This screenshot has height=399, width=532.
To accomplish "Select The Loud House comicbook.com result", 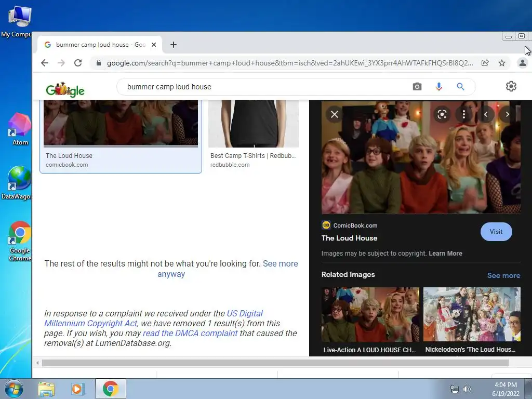I will pyautogui.click(x=121, y=137).
